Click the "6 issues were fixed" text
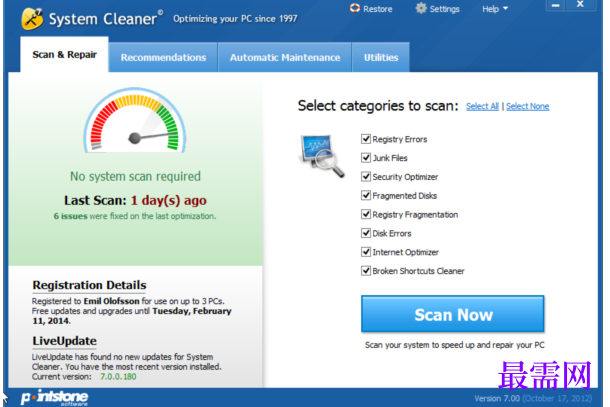 pos(135,216)
